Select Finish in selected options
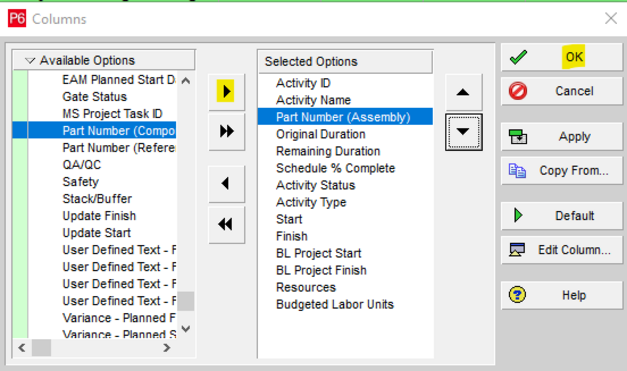This screenshot has height=371, width=627. (292, 236)
